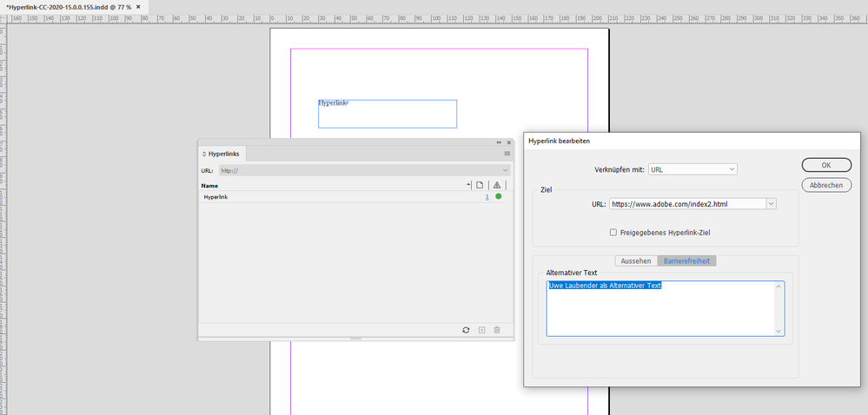Select the Barrierefreiheit tab
This screenshot has height=415, width=868.
click(x=687, y=260)
